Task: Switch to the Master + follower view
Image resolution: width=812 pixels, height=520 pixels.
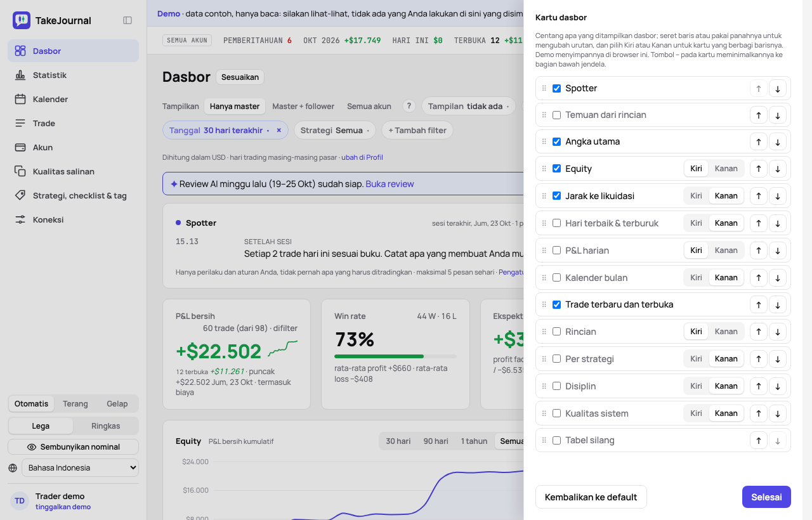Action: coord(303,107)
